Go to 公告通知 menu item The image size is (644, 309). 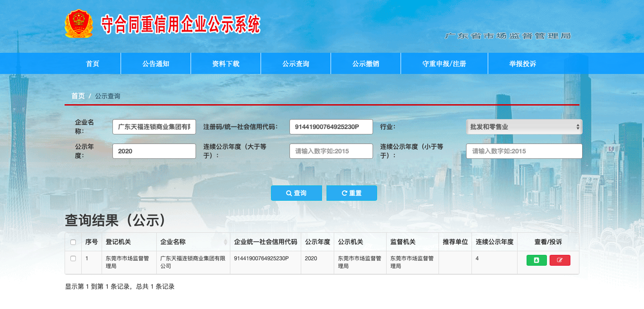point(156,64)
